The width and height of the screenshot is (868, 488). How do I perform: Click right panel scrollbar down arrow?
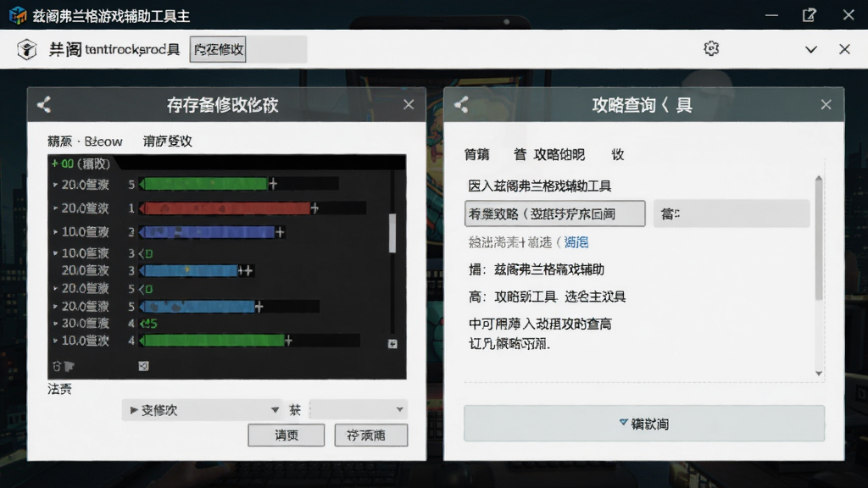pos(819,374)
